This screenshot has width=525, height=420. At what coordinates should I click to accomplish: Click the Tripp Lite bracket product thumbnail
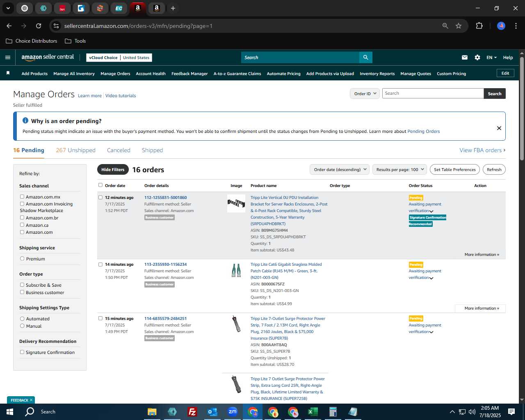point(236,203)
